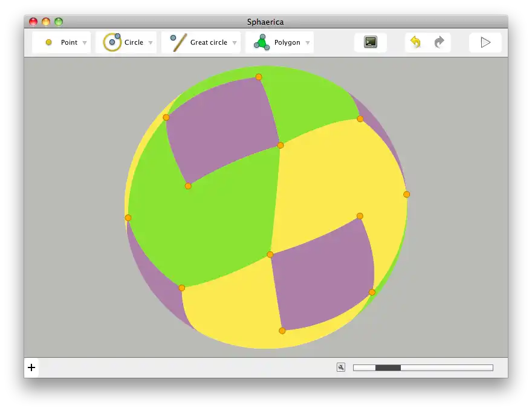Select the far right orange point
The image size is (532, 411).
(x=406, y=194)
